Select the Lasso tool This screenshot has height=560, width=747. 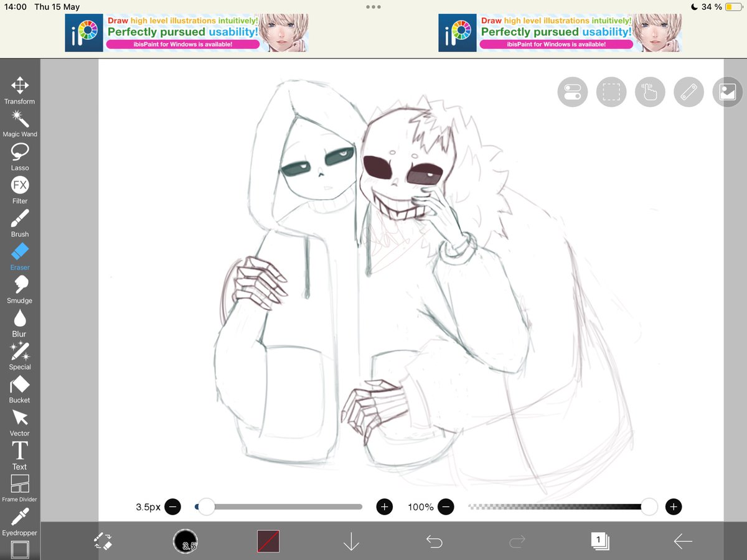(20, 157)
